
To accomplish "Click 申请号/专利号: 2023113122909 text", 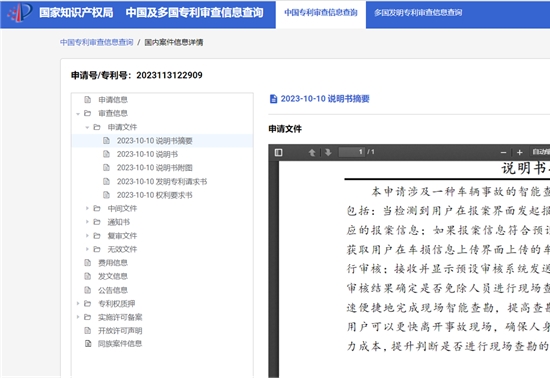I will [x=137, y=75].
